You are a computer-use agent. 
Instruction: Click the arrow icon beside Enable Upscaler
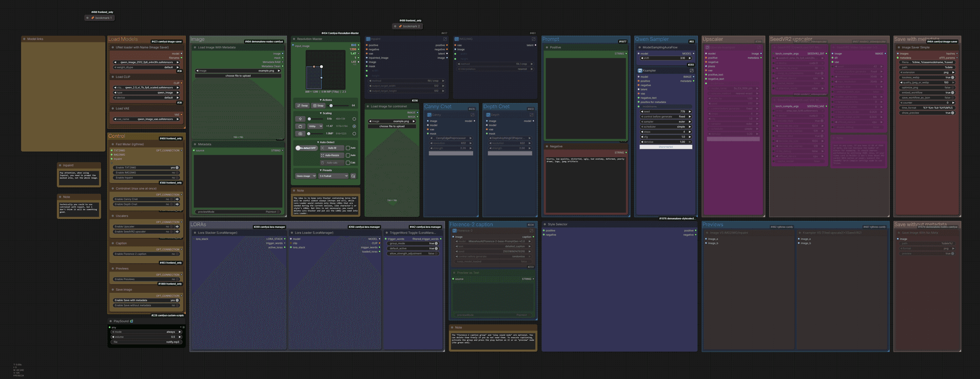(177, 226)
